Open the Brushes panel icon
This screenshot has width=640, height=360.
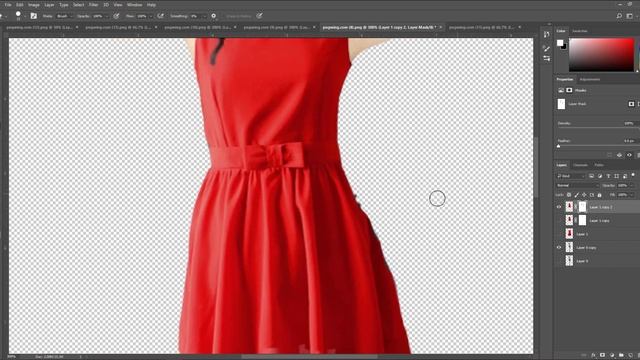pos(547,49)
